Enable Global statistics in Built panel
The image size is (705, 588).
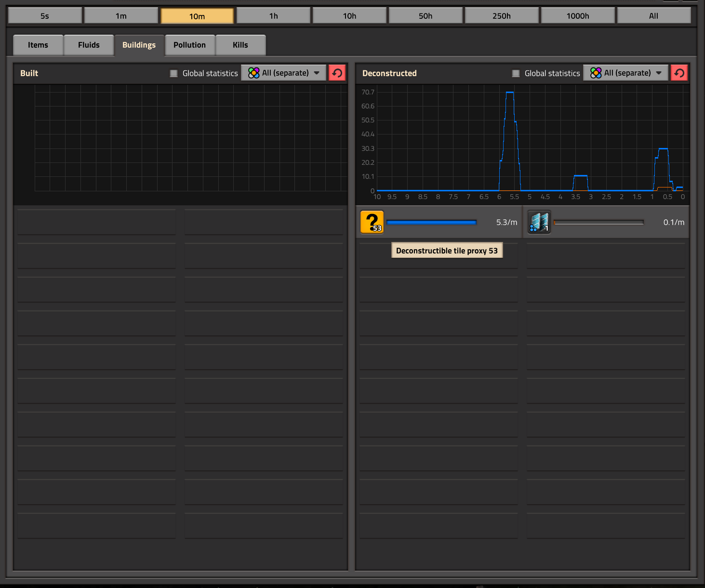point(174,73)
